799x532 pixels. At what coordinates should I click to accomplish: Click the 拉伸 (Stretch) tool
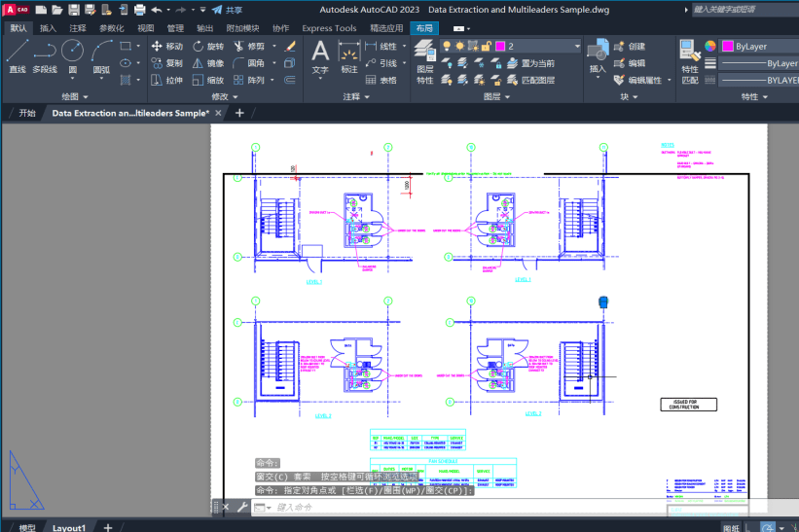(167, 80)
